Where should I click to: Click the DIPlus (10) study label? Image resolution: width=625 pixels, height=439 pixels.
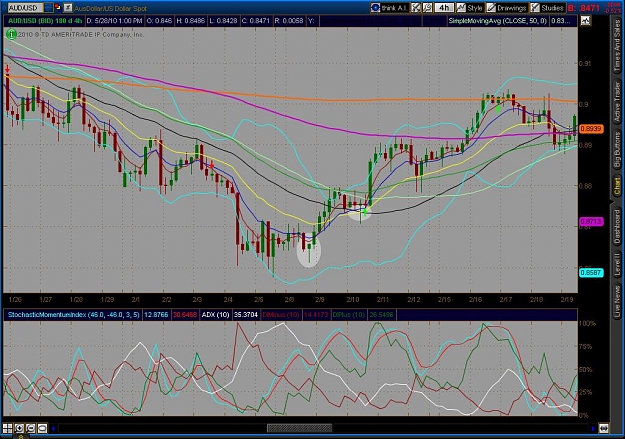coord(348,315)
